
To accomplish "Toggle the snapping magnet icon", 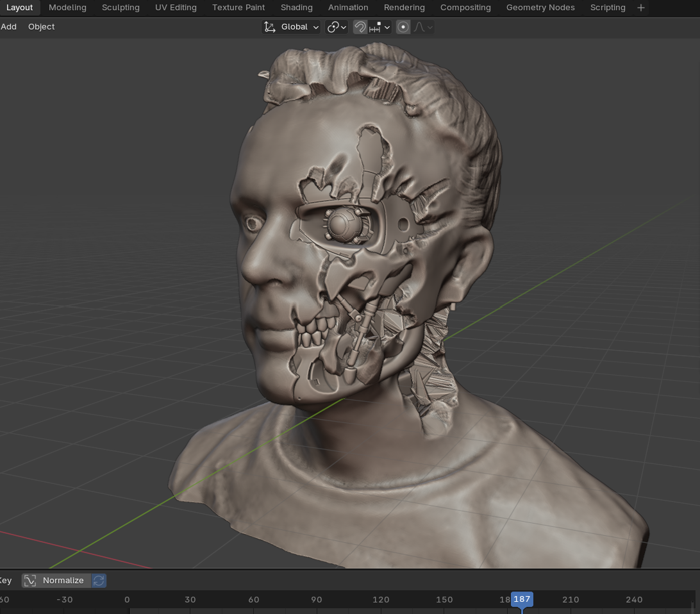I will pyautogui.click(x=360, y=27).
